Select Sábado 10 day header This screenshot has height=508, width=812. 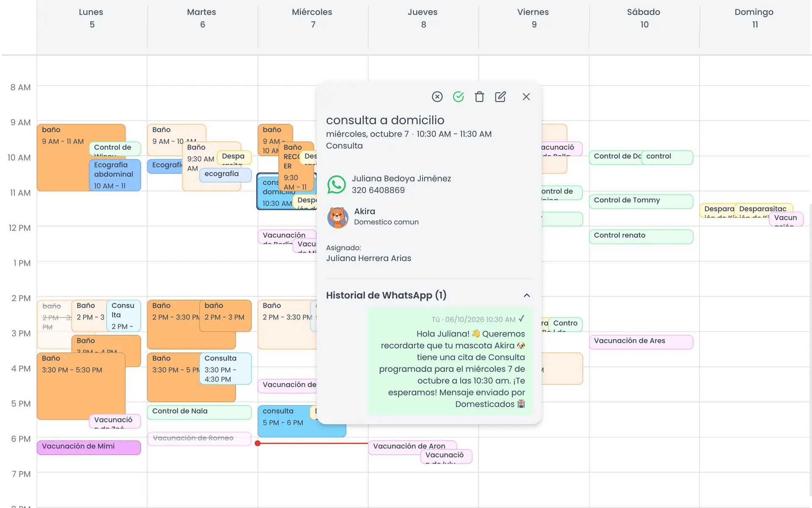(x=644, y=18)
